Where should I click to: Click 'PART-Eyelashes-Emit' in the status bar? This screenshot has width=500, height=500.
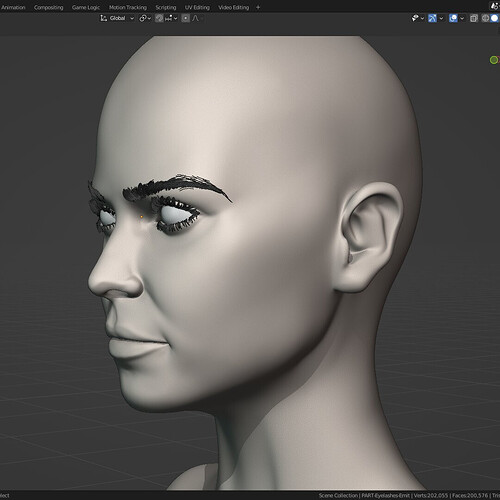(385, 495)
